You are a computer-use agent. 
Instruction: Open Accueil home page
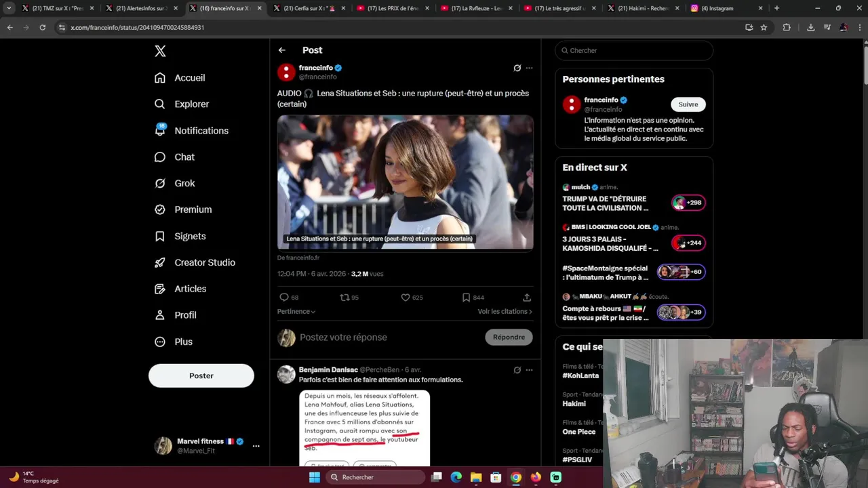(180, 78)
